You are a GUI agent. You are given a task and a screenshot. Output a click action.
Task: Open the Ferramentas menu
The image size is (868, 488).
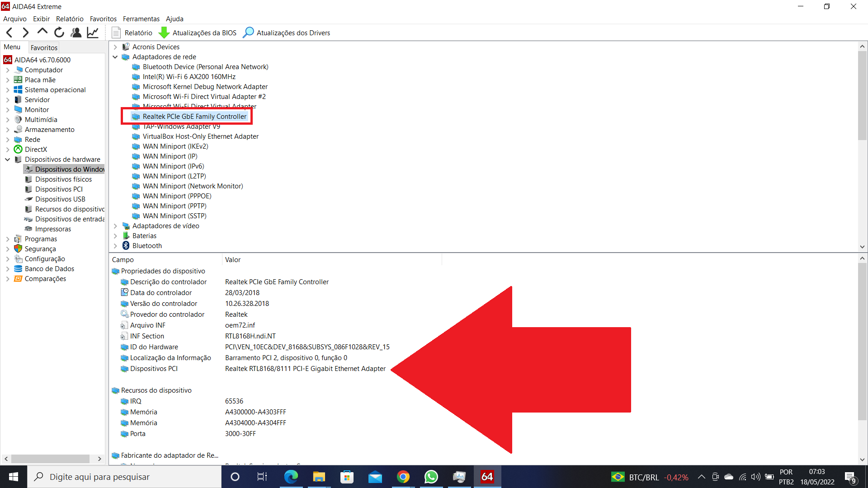[141, 19]
